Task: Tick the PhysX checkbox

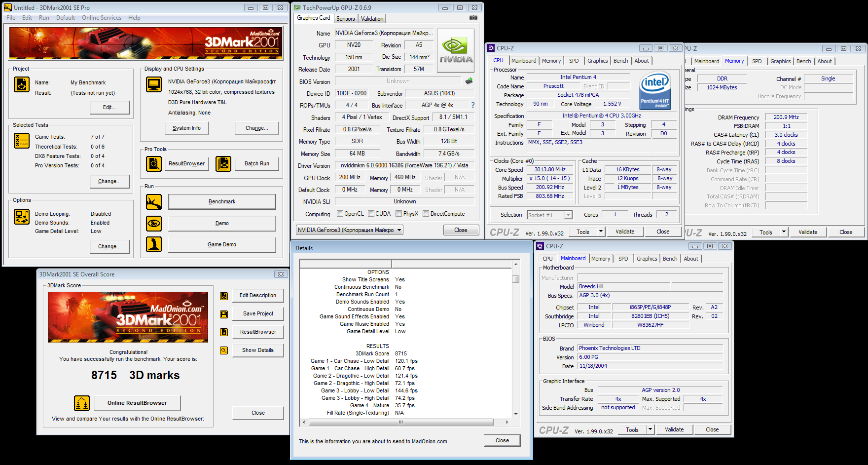Action: tap(398, 214)
